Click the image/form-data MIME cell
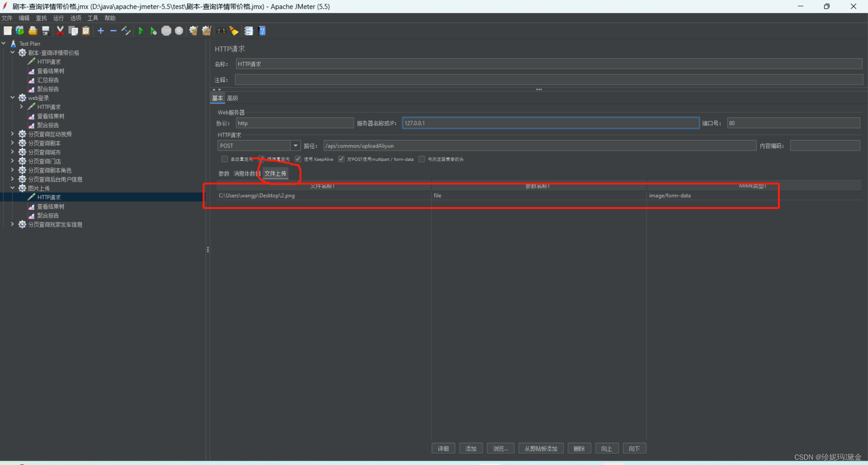 pyautogui.click(x=754, y=195)
